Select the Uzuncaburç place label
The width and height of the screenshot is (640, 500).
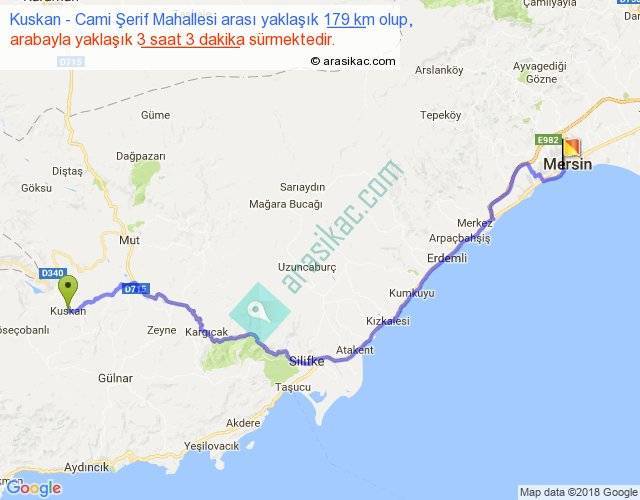coord(307,268)
